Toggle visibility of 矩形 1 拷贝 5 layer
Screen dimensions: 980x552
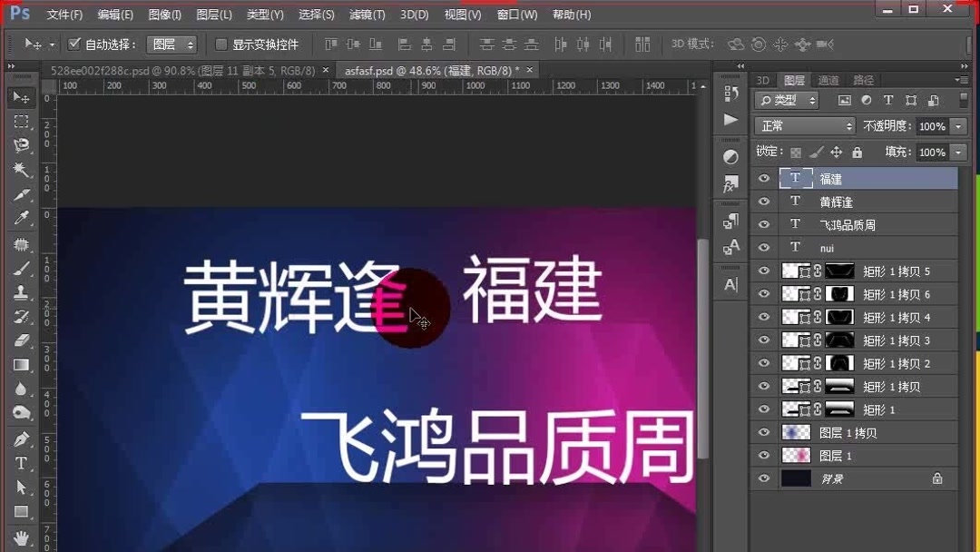click(763, 271)
